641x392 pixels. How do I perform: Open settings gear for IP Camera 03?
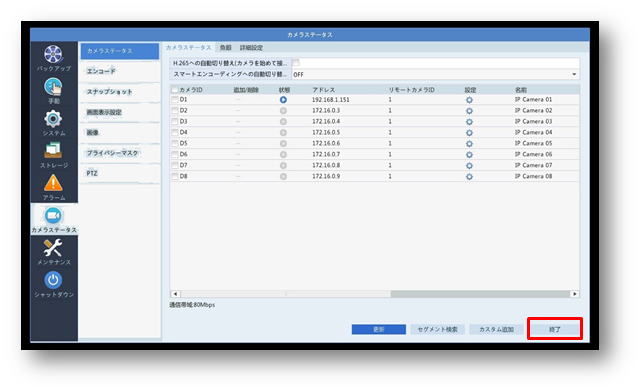(x=469, y=122)
